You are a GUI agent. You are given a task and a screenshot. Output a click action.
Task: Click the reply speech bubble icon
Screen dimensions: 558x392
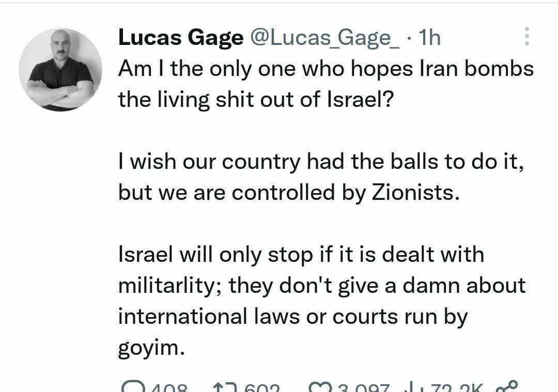(131, 387)
